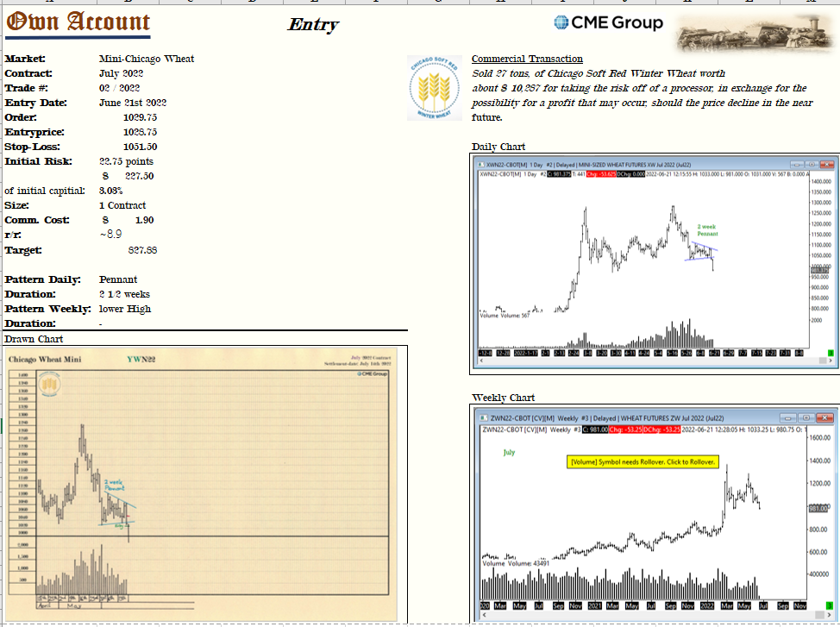Select the vintage steam train picture
This screenshot has width=840, height=627.
pyautogui.click(x=755, y=34)
